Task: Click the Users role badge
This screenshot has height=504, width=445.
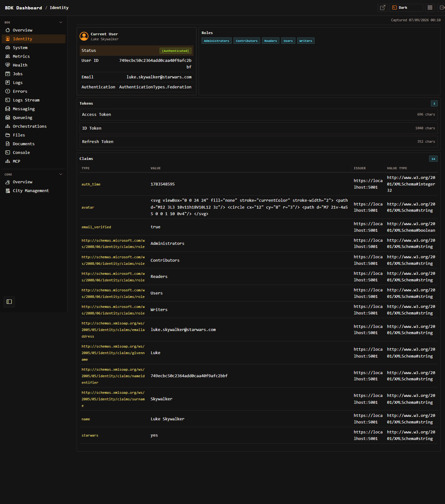Action: (288, 41)
